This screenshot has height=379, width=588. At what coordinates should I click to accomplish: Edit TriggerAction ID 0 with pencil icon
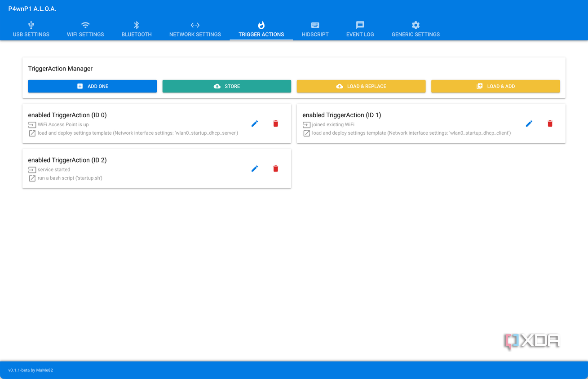(255, 123)
